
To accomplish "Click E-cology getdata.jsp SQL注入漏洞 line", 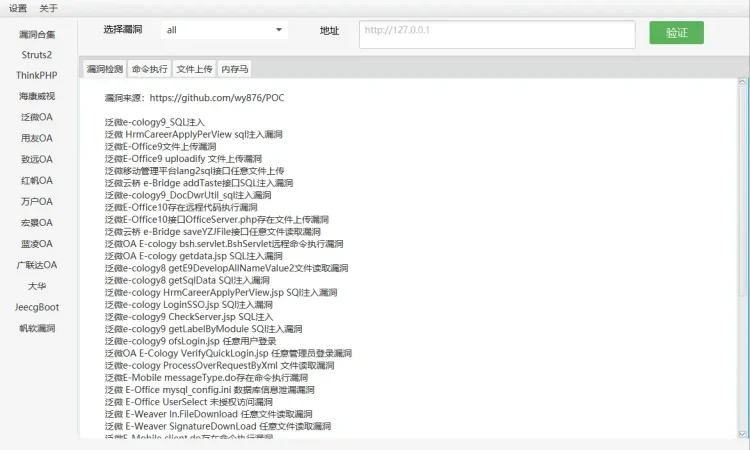I will click(x=193, y=256).
